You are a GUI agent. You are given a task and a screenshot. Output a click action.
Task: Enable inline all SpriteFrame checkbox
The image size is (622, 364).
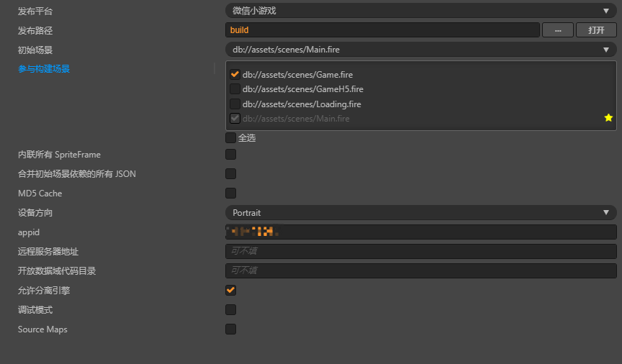click(231, 155)
